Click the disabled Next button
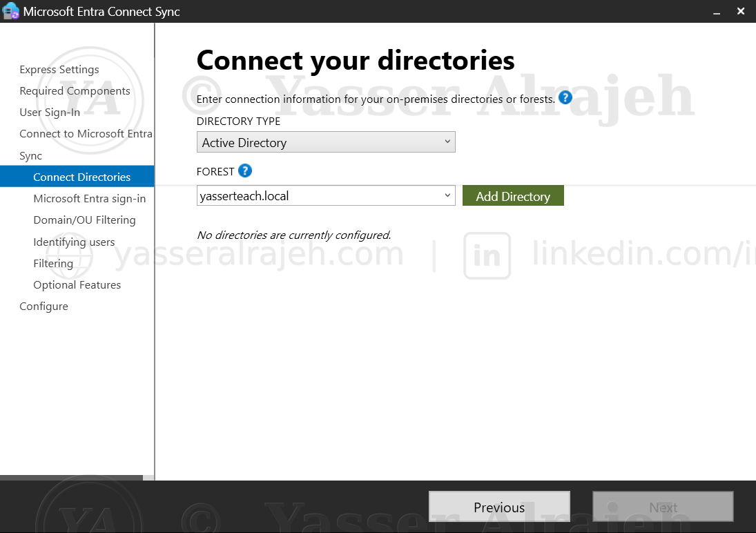756x533 pixels. point(663,507)
